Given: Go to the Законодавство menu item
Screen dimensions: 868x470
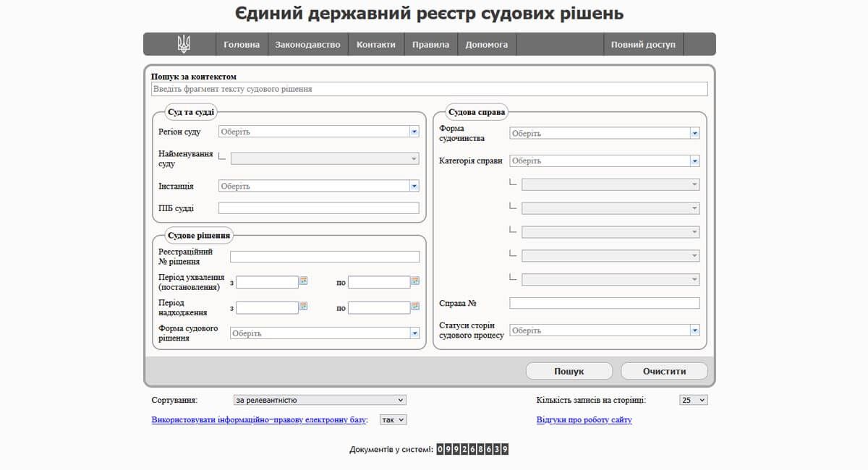Looking at the screenshot, I should [307, 44].
